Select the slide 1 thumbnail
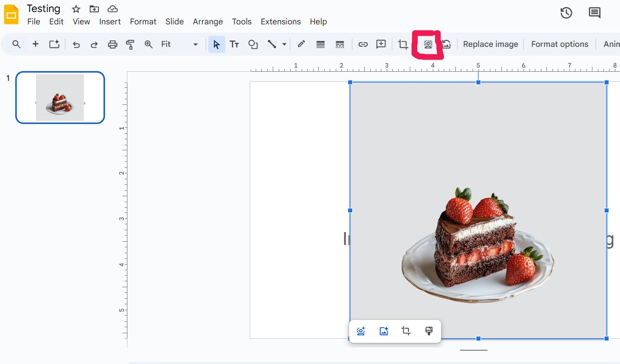Viewport: 620px width, 364px height. tap(60, 97)
